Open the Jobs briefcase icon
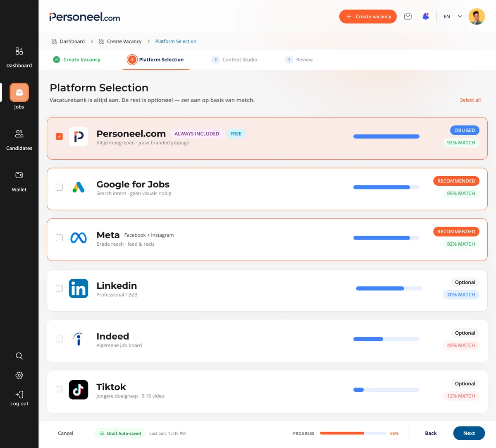This screenshot has width=496, height=448. 19,92
